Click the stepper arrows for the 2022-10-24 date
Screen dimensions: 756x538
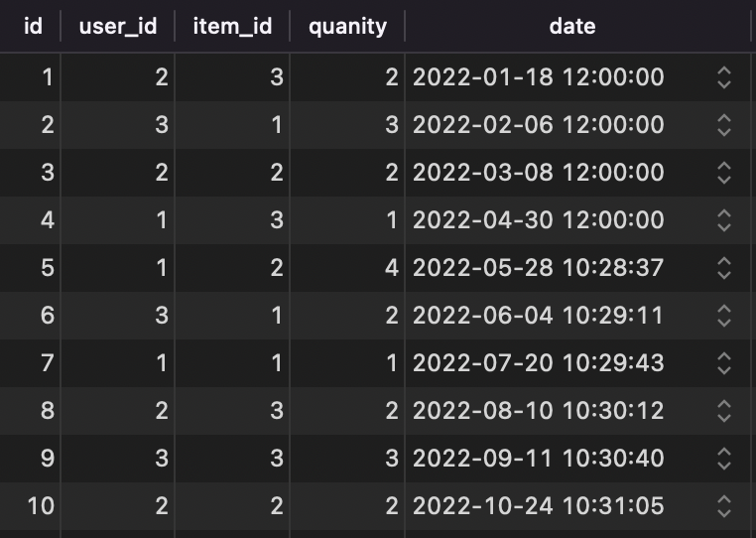coord(724,506)
